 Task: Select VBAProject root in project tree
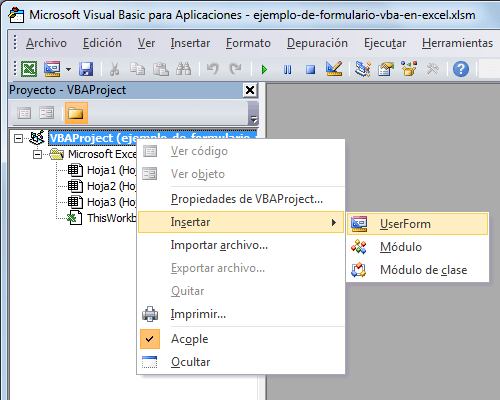(153, 138)
